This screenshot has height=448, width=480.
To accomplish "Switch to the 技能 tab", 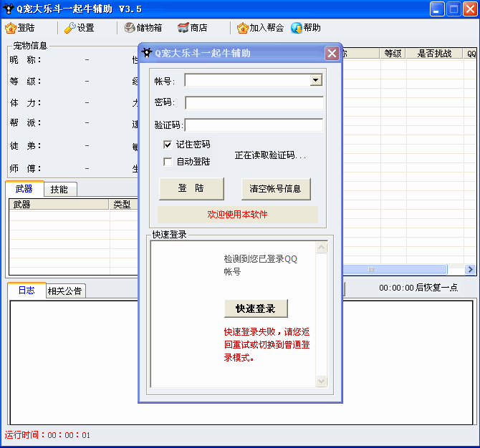I will tap(60, 190).
